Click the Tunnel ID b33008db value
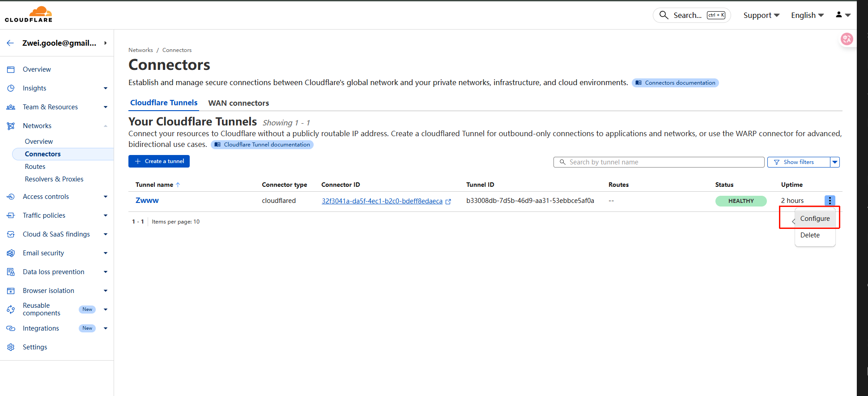This screenshot has height=396, width=868. 530,201
